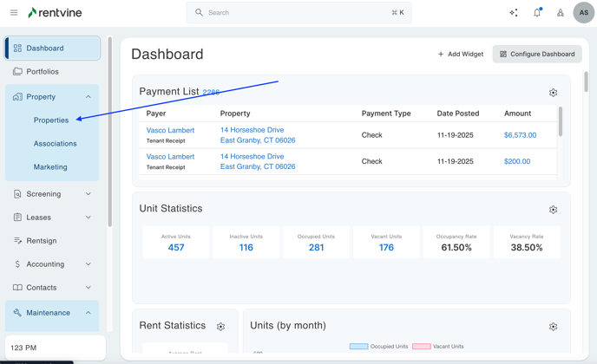Image resolution: width=597 pixels, height=364 pixels.
Task: Go to Portfolios in the sidebar
Action: [43, 72]
